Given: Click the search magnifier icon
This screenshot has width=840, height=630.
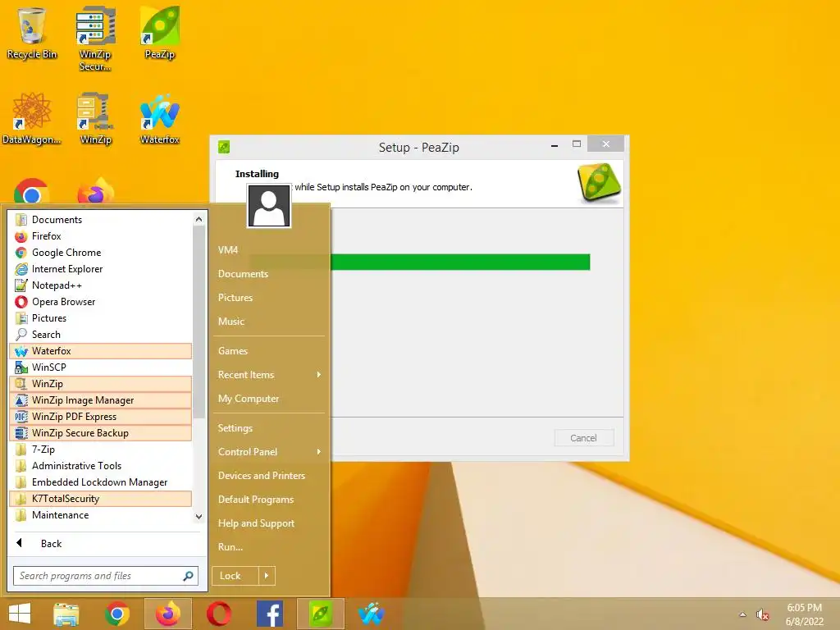Looking at the screenshot, I should (188, 576).
